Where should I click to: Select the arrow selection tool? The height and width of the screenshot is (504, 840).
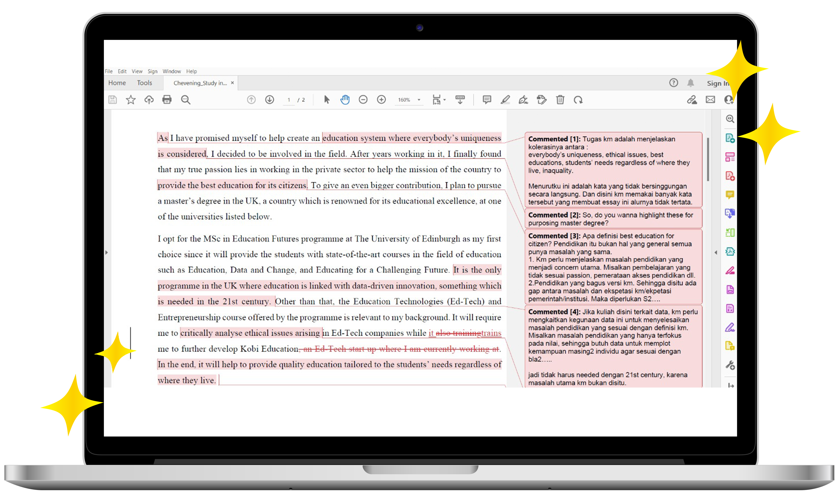pyautogui.click(x=327, y=100)
